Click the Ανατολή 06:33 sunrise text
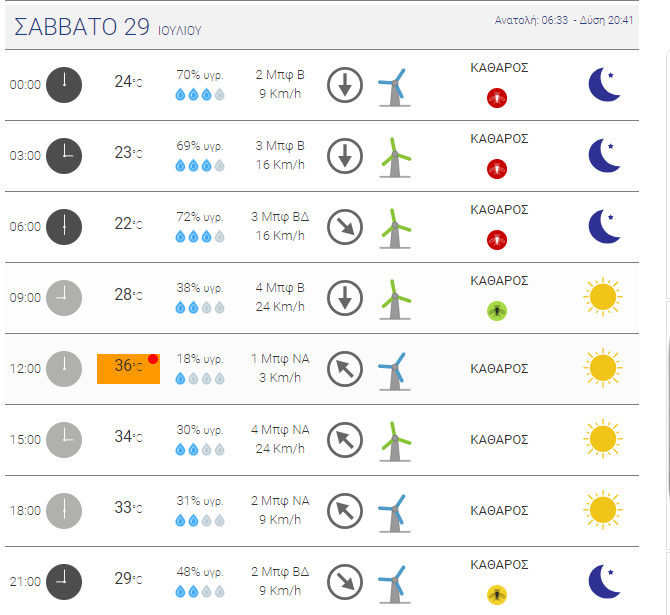670x615 pixels. pyautogui.click(x=531, y=21)
